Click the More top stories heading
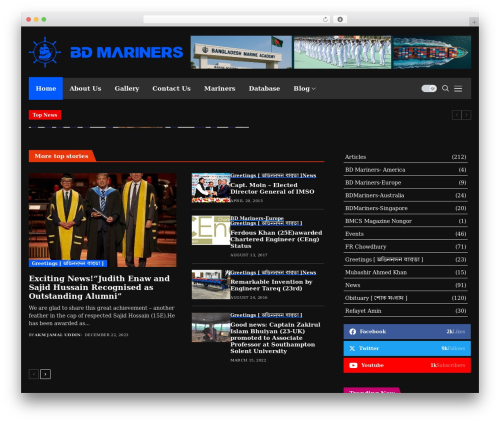The width and height of the screenshot is (500, 423). [62, 156]
